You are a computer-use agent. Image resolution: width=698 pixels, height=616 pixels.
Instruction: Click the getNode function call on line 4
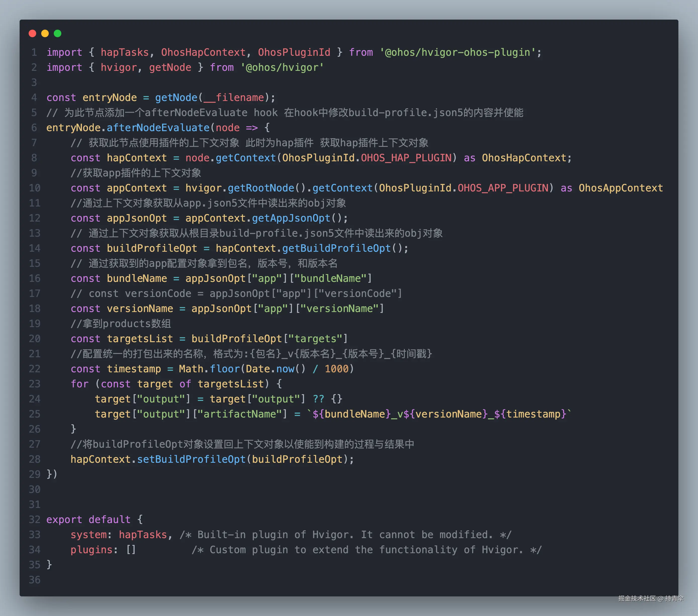[176, 98]
